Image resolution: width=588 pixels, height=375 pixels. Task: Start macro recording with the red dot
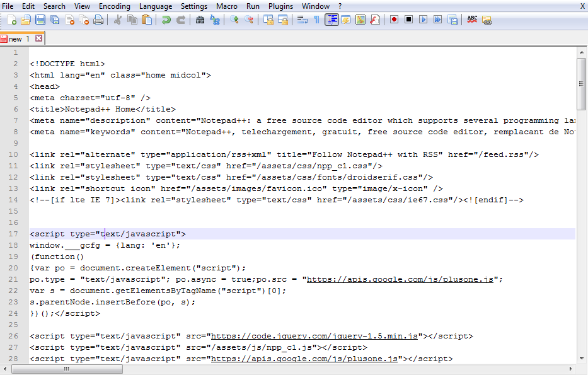pos(394,20)
